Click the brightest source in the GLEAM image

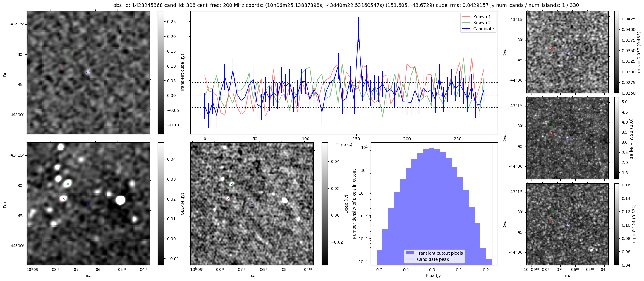[120, 200]
